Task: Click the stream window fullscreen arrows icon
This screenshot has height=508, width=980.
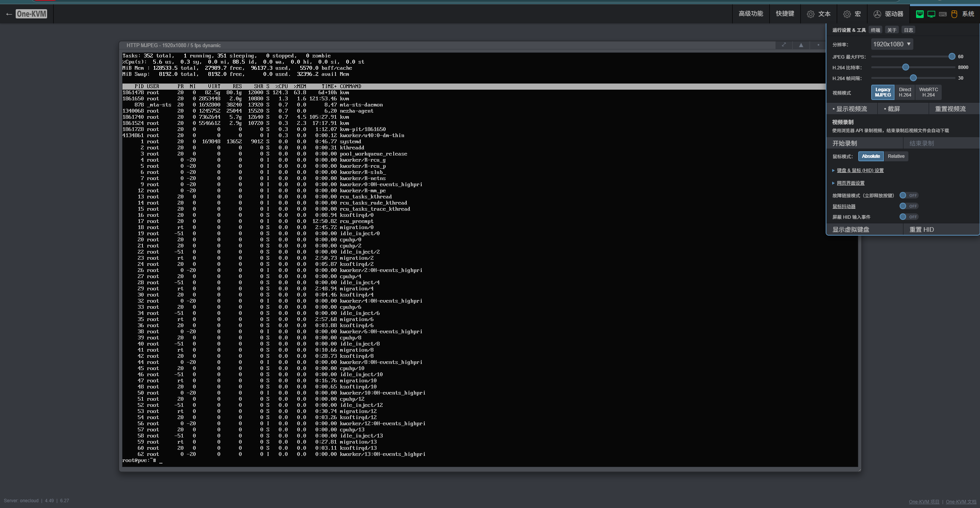Action: click(784, 45)
